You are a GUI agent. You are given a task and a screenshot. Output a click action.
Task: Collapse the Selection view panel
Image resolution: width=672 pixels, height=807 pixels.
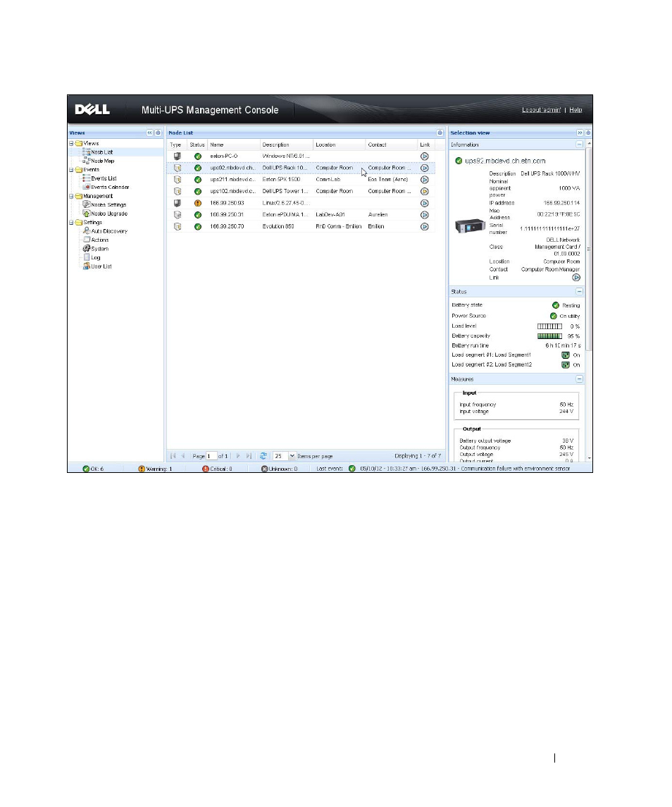coord(580,133)
